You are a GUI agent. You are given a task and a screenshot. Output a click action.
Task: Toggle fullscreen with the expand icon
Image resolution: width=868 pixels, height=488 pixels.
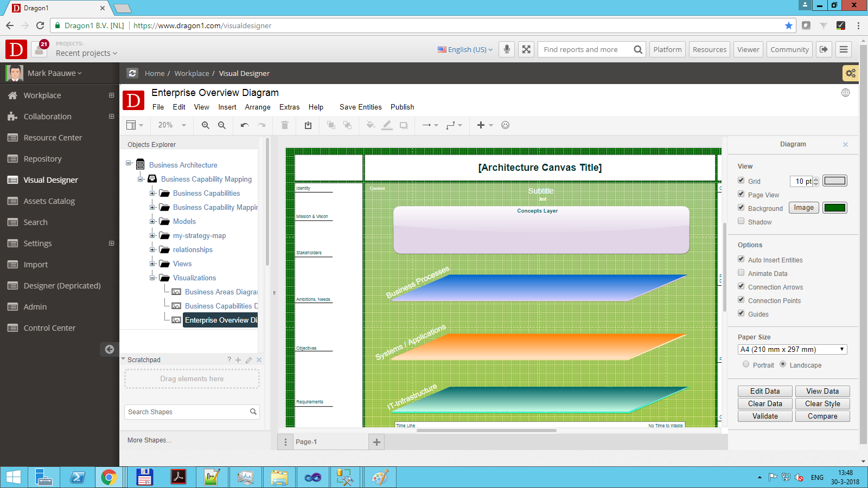pos(526,49)
